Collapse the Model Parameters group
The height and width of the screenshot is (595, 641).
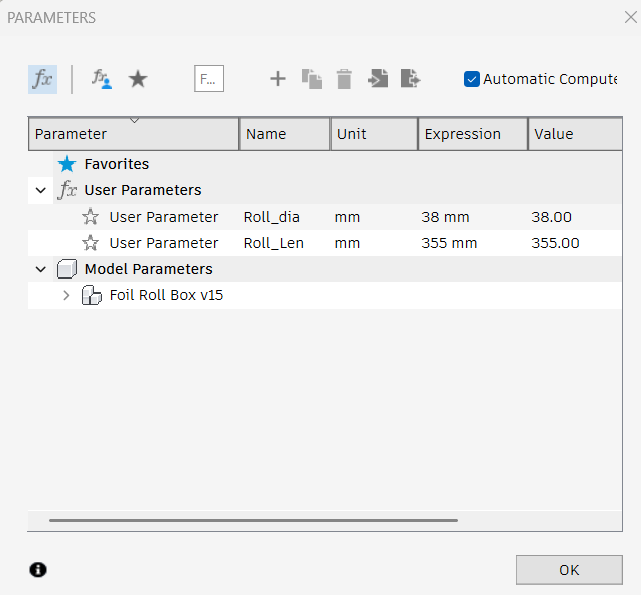(40, 269)
